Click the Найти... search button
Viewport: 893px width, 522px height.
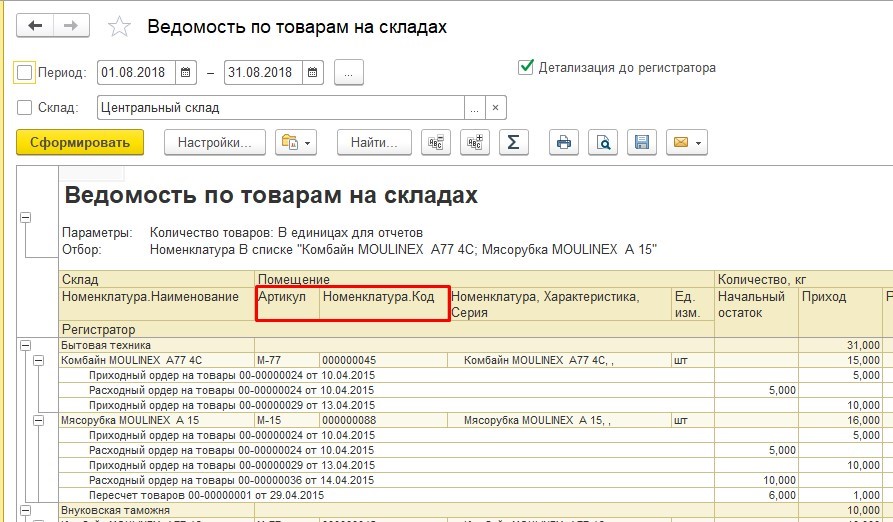point(374,142)
